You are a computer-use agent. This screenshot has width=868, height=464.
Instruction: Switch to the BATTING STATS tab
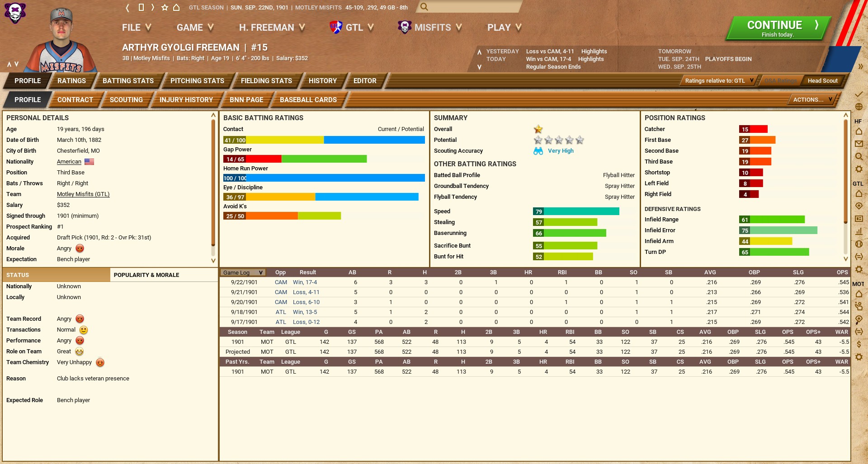point(128,81)
